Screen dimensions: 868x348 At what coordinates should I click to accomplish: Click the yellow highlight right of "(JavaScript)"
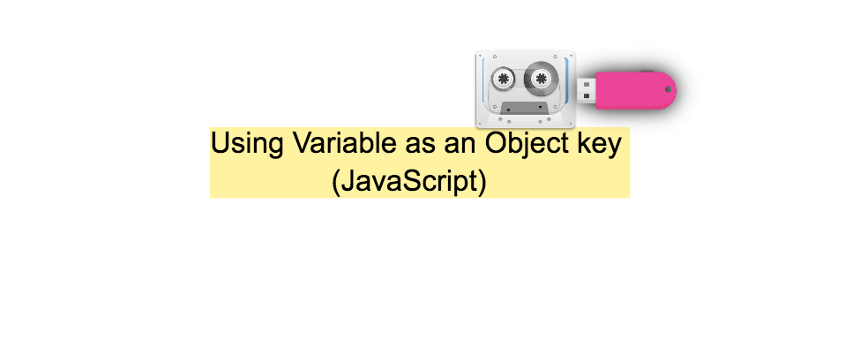pyautogui.click(x=558, y=181)
